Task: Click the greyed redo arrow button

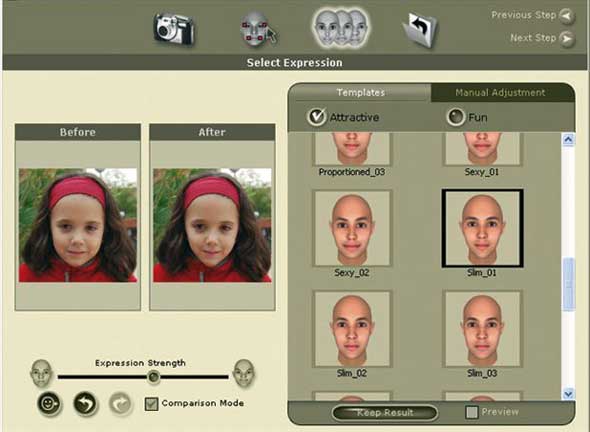Action: pos(121,404)
